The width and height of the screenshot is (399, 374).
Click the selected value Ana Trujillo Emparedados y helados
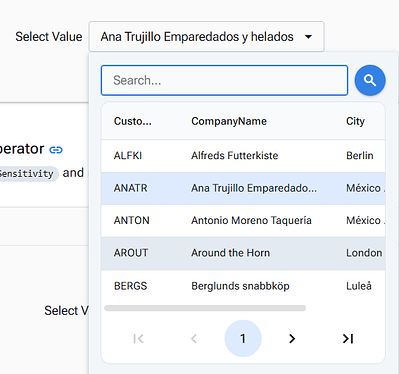[197, 37]
